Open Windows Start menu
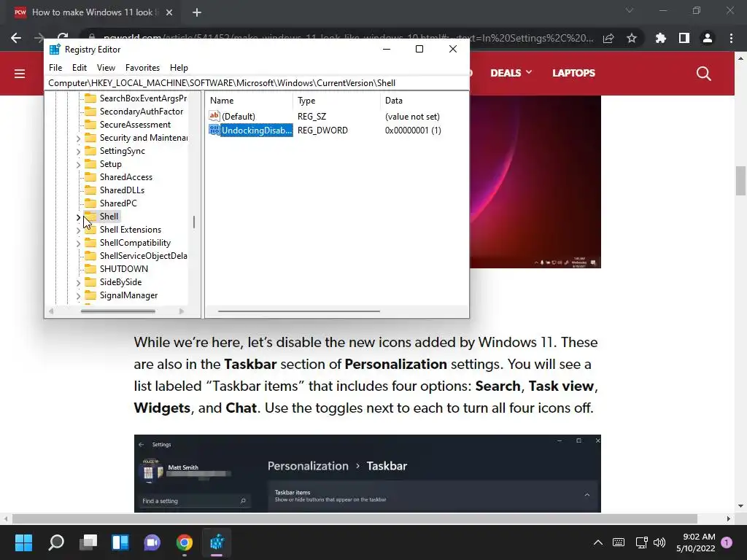 tap(23, 542)
